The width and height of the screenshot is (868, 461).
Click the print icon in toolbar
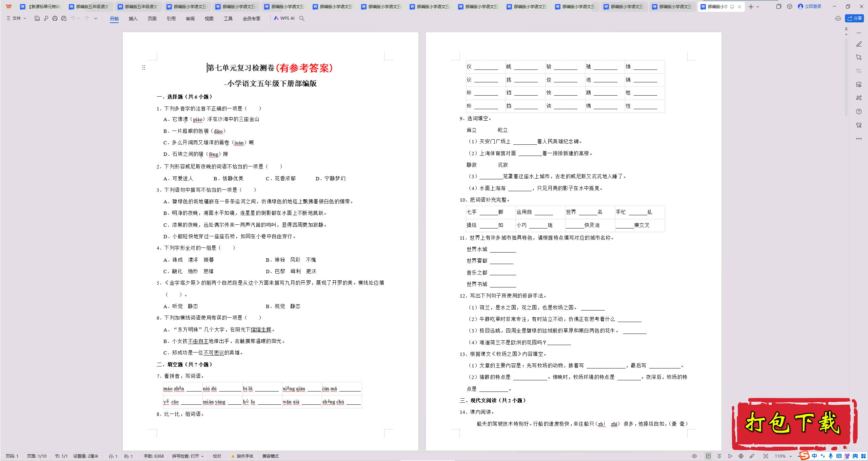tap(55, 18)
